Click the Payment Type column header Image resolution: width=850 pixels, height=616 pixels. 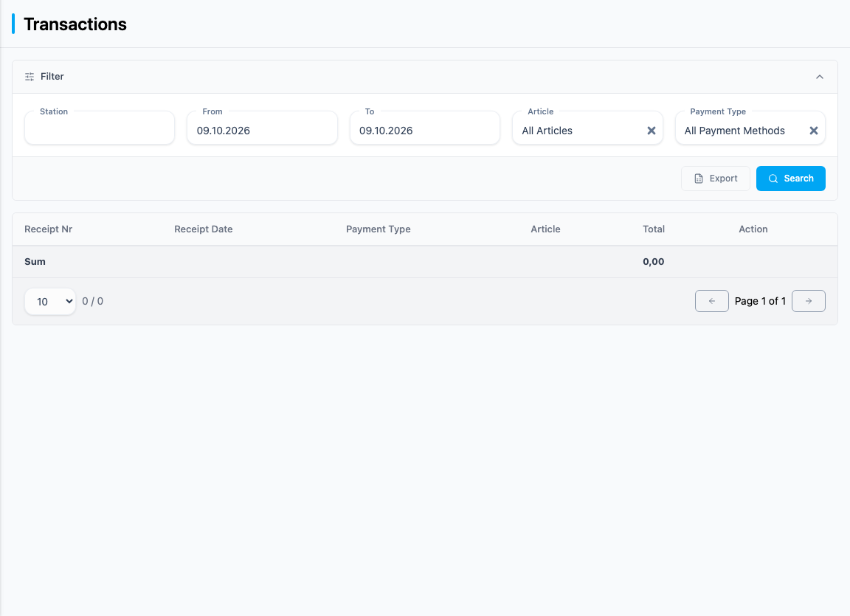click(379, 229)
